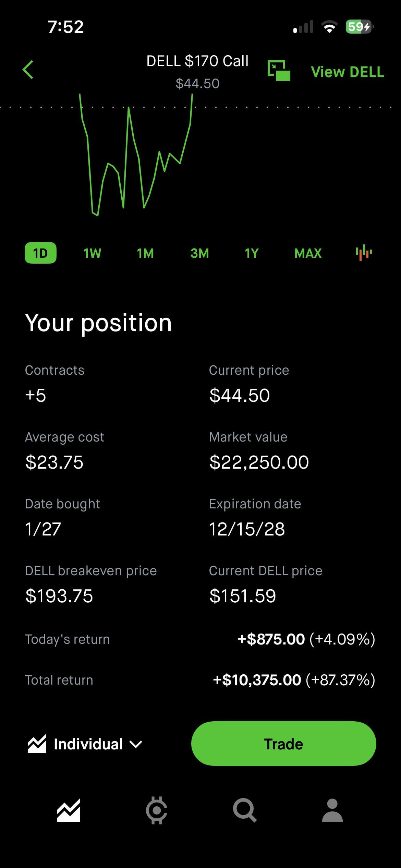Tap the green back arrow
Screen dimensions: 401x868
click(x=28, y=70)
